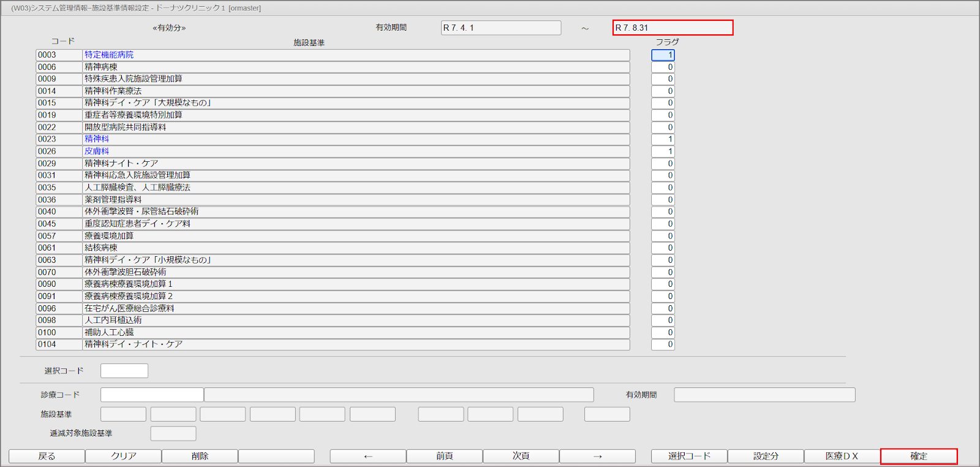
Task: Go to previous page with 前頁
Action: (x=444, y=456)
